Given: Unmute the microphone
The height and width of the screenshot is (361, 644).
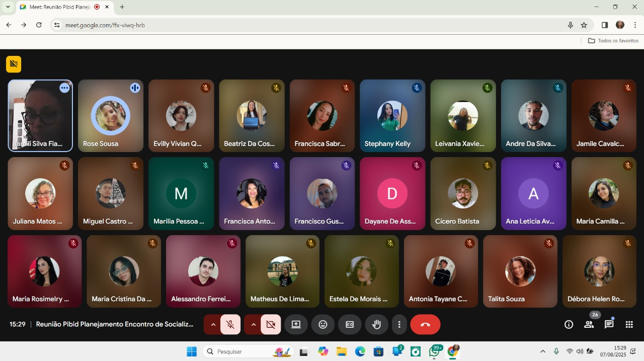Looking at the screenshot, I should click(230, 325).
